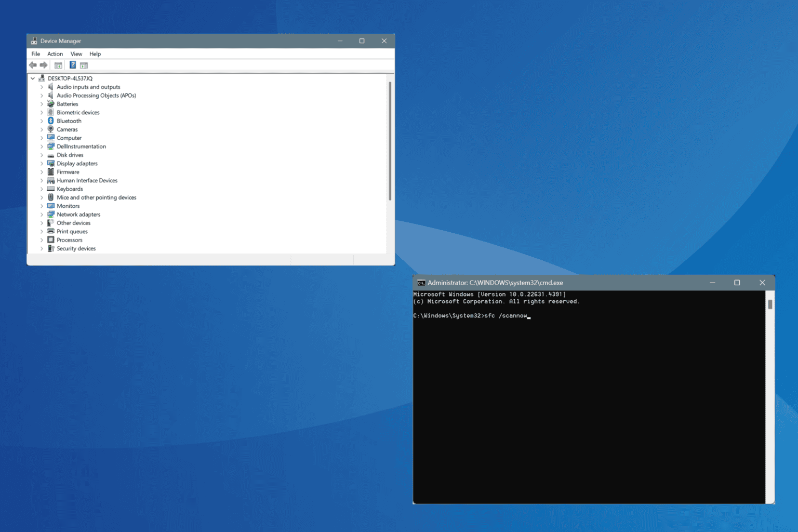Close the Device Manager window

384,41
